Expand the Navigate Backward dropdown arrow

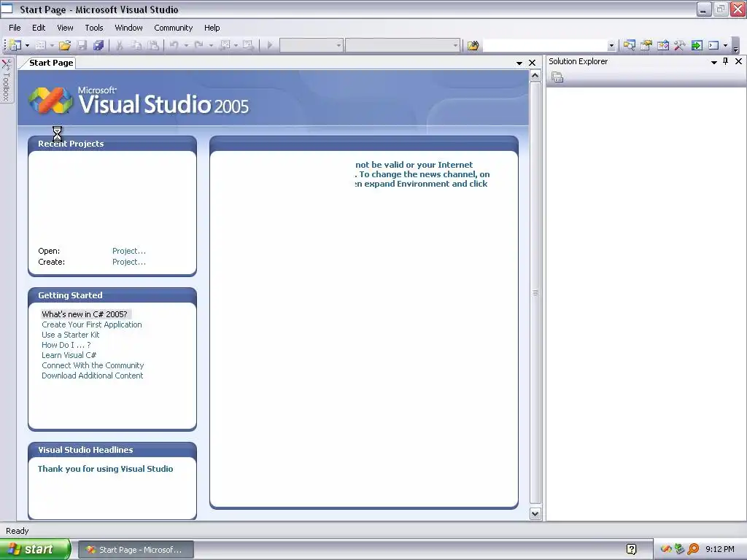[x=236, y=45]
